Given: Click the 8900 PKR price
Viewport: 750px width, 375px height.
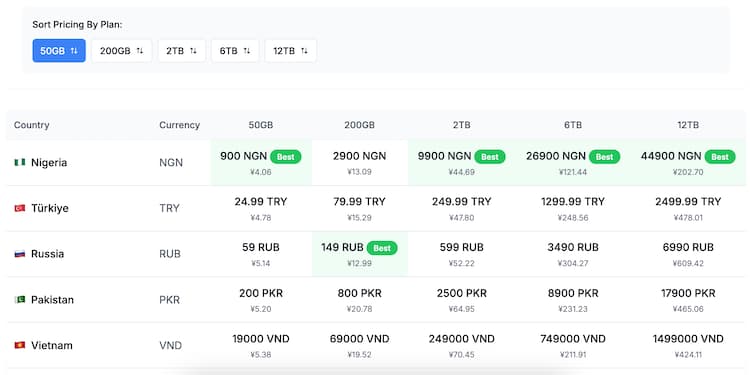Looking at the screenshot, I should 573,293.
